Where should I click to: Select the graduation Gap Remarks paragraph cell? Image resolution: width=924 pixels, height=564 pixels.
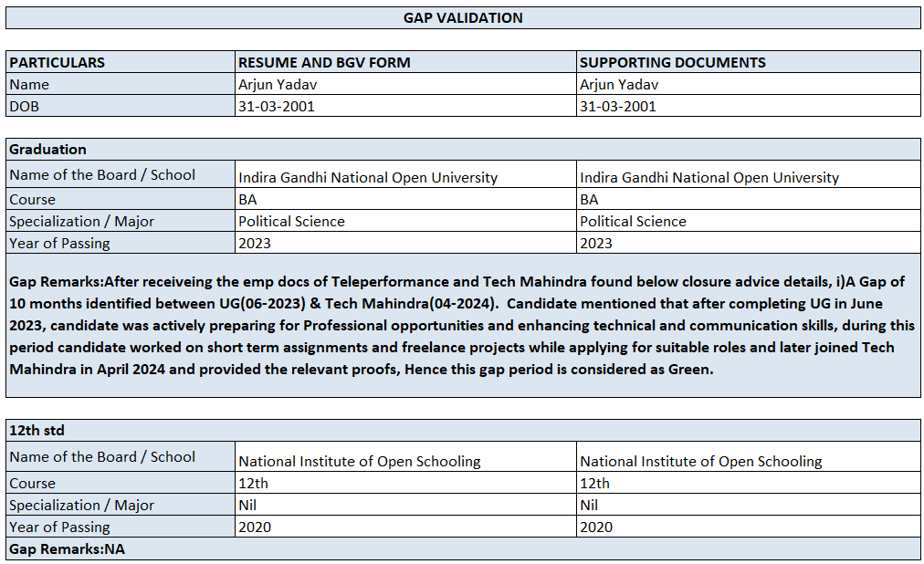pos(463,325)
